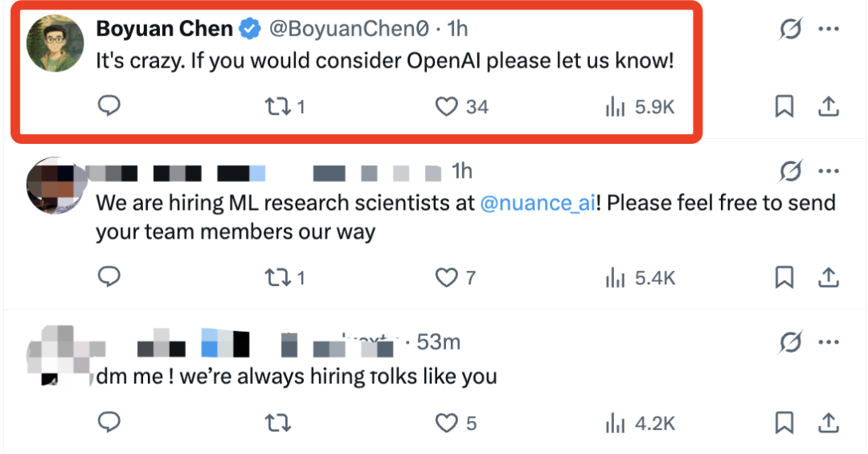Viewport: 868px width, 454px height.
Task: Follow the @nuance_ai mention link
Action: click(x=537, y=202)
